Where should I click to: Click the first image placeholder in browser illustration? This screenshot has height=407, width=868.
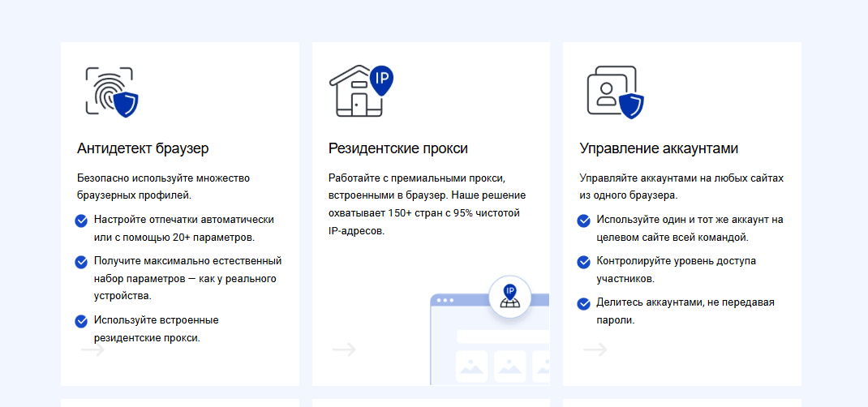click(471, 366)
